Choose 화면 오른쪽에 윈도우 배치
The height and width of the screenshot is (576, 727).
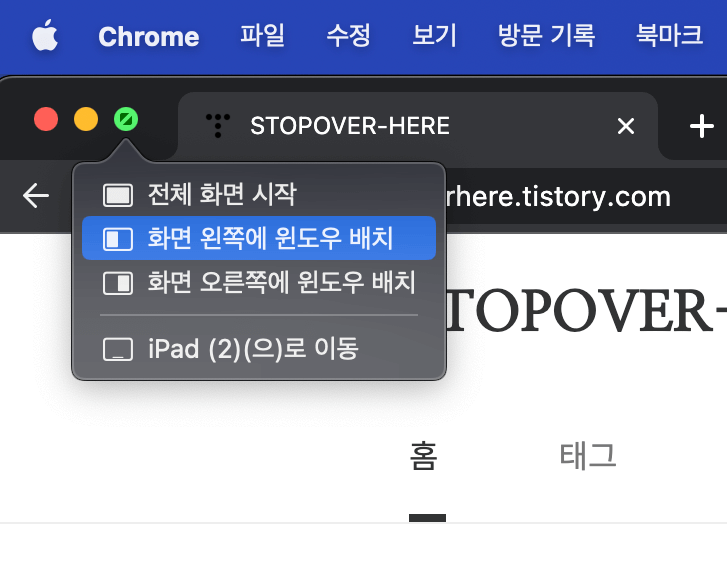[x=259, y=282]
